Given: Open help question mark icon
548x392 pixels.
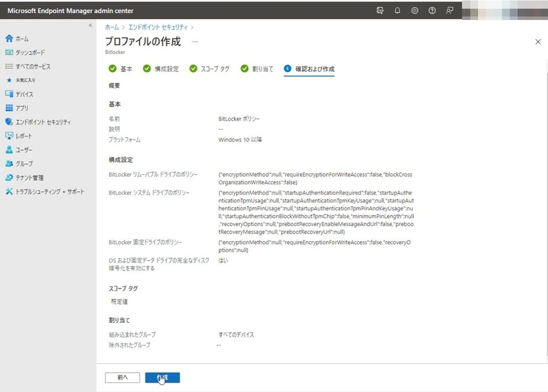Looking at the screenshot, I should [x=432, y=10].
